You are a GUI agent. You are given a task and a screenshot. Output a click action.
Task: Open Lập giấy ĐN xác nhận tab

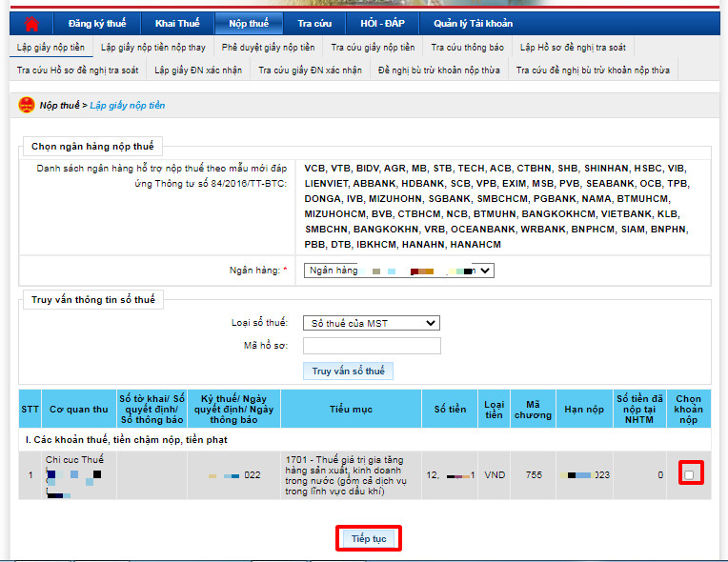198,70
